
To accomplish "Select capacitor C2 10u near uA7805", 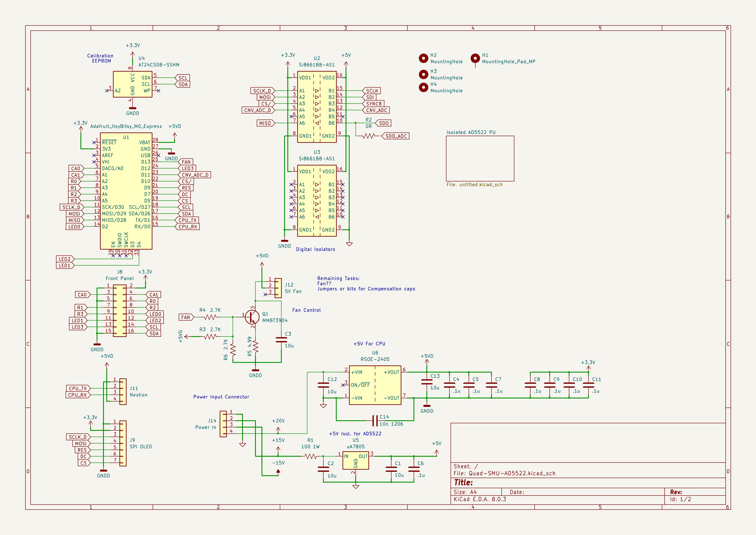I will 323,469.
